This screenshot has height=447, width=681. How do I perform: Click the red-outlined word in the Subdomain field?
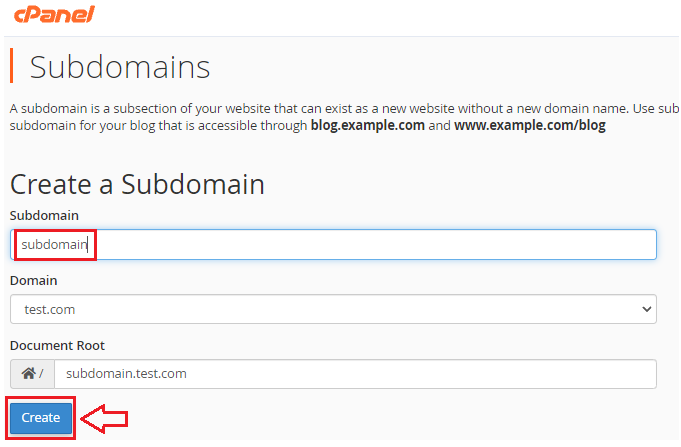pyautogui.click(x=55, y=245)
